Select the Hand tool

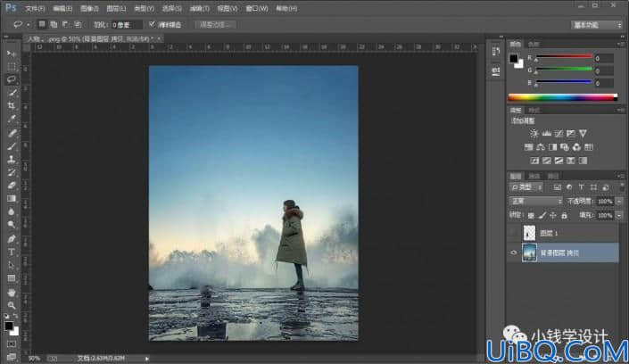point(12,292)
